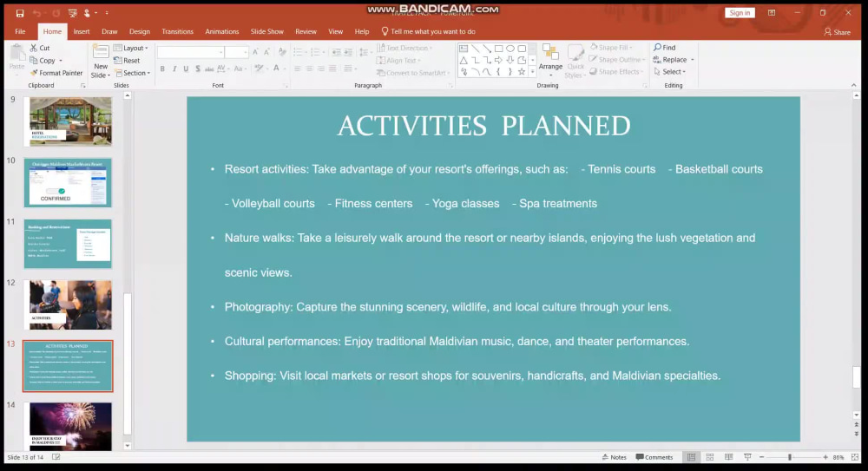Screen dimensions: 868x471
Task: Click the Sign in button
Action: (740, 13)
